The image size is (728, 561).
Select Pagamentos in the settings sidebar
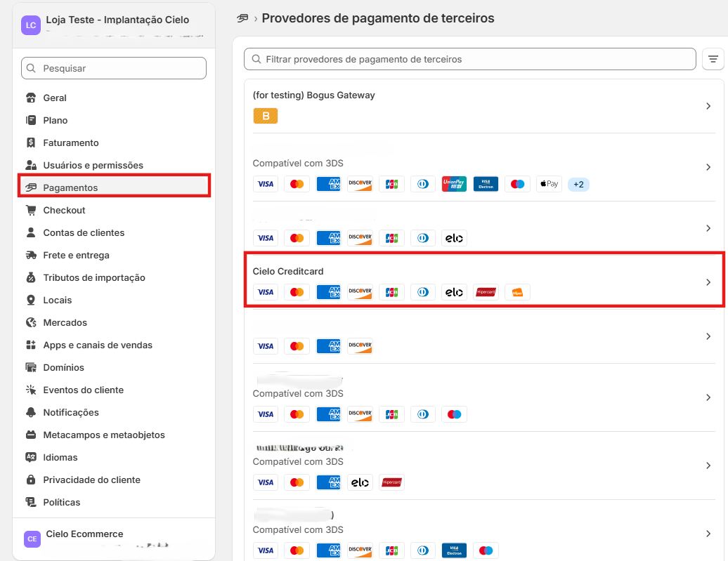tap(115, 187)
